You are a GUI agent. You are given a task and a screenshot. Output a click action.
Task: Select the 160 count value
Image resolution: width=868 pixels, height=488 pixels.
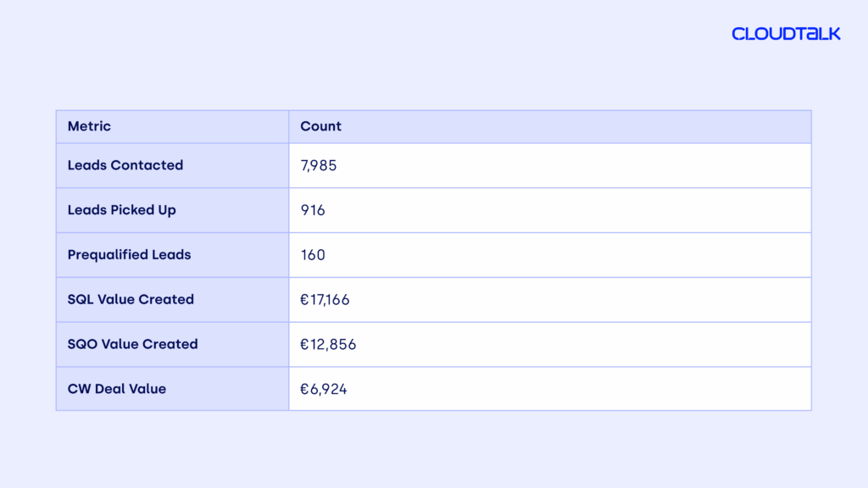click(313, 255)
